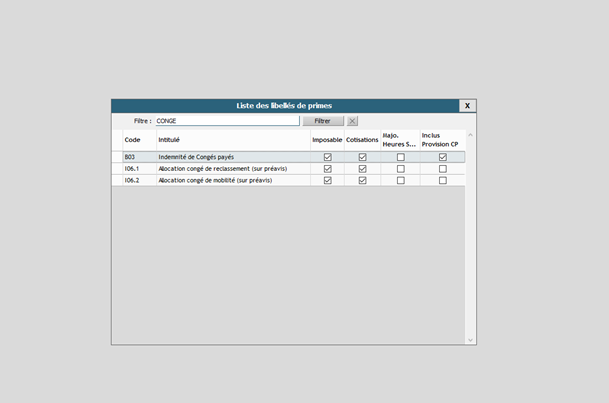Image resolution: width=609 pixels, height=403 pixels.
Task: Select row Allocation congé de mobilité (sur préavis)
Action: [x=289, y=181]
